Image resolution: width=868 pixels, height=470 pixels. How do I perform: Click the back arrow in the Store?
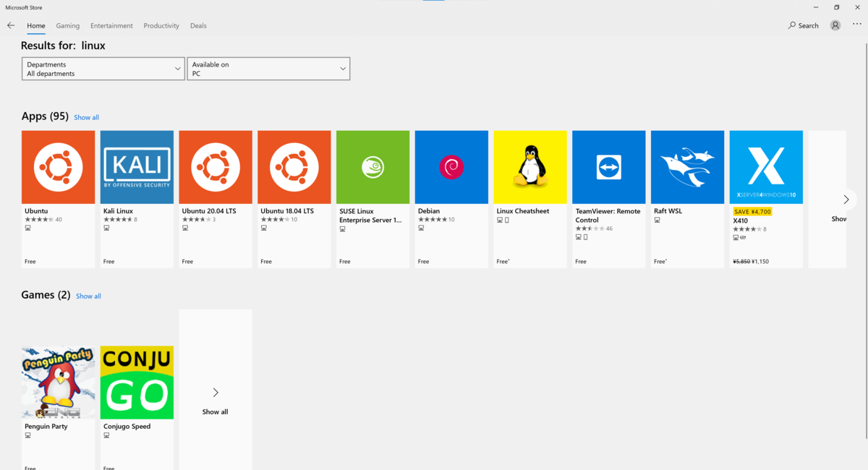(11, 25)
